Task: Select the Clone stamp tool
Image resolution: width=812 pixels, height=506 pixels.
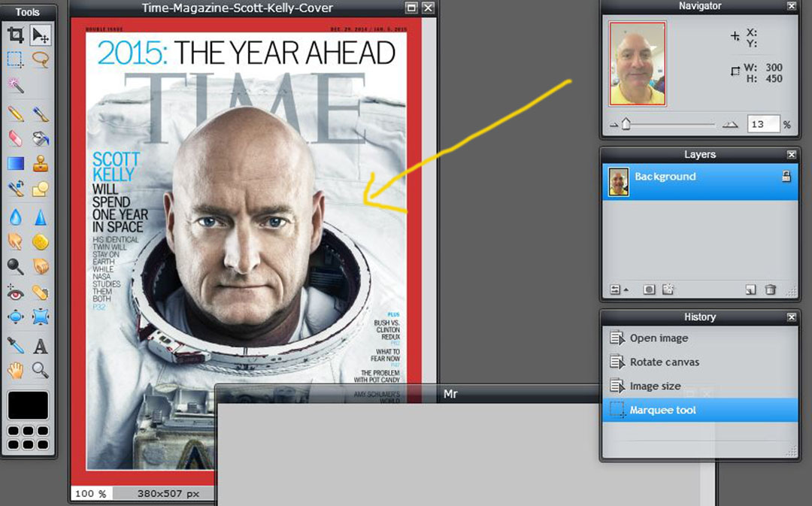Action: pos(41,163)
